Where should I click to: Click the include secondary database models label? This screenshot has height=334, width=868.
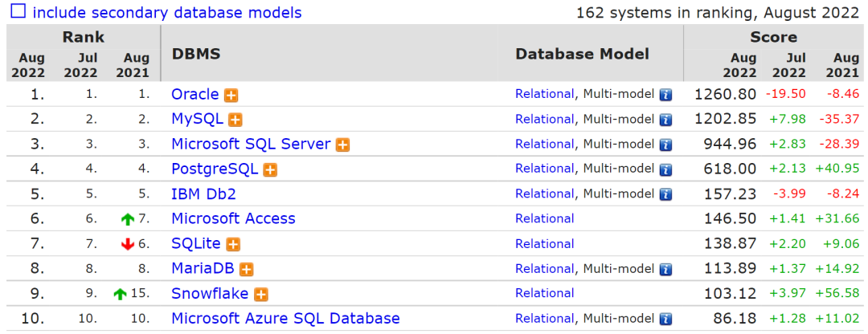[x=167, y=13]
